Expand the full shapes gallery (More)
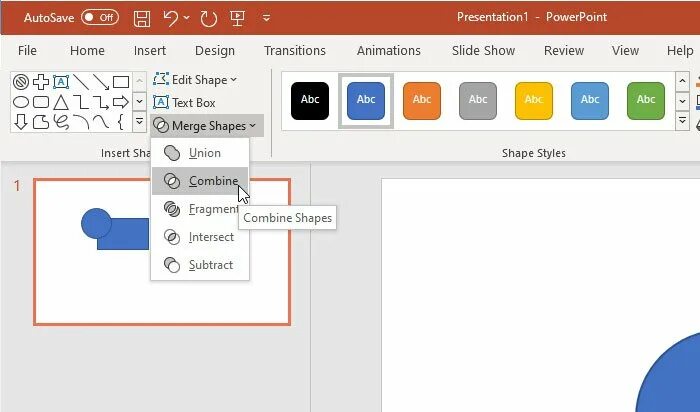This screenshot has width=700, height=412. pyautogui.click(x=139, y=121)
